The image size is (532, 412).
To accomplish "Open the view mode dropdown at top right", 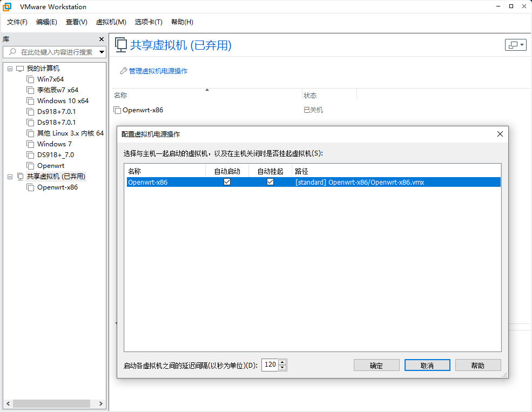I will pyautogui.click(x=516, y=44).
